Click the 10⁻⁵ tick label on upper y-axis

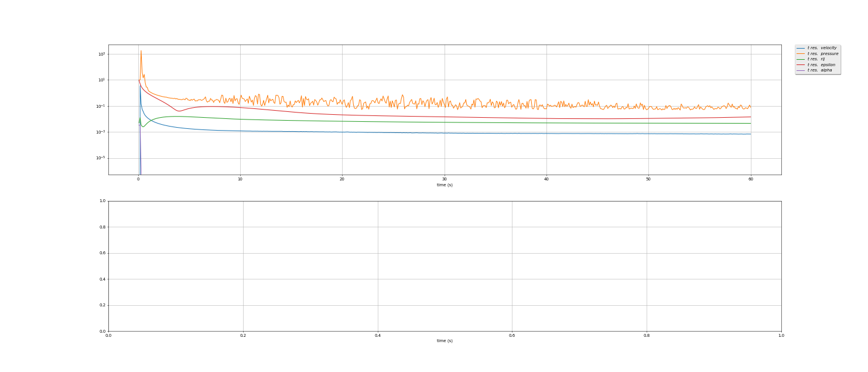[x=101, y=158]
